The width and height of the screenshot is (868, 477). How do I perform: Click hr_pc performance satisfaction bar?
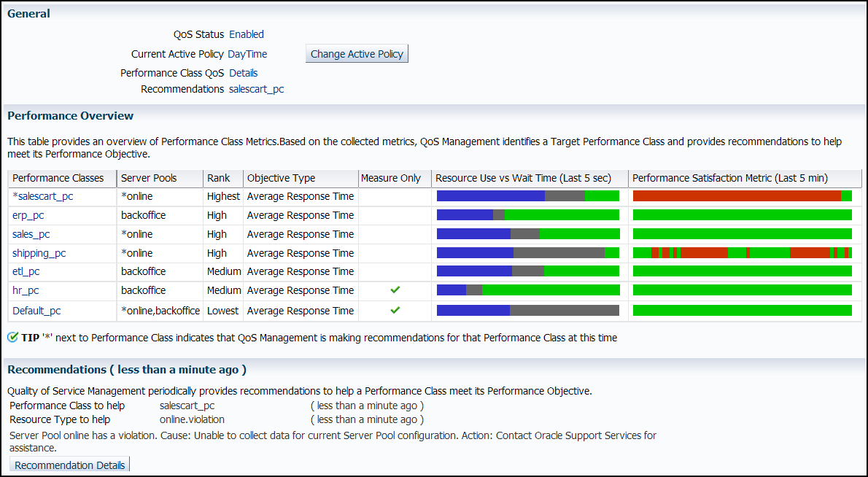pyautogui.click(x=743, y=290)
